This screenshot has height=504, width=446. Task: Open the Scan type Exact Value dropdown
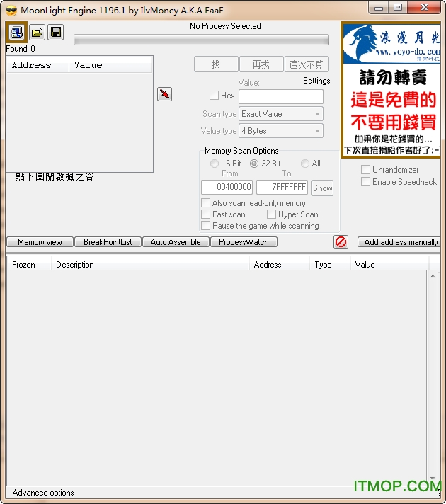click(281, 114)
